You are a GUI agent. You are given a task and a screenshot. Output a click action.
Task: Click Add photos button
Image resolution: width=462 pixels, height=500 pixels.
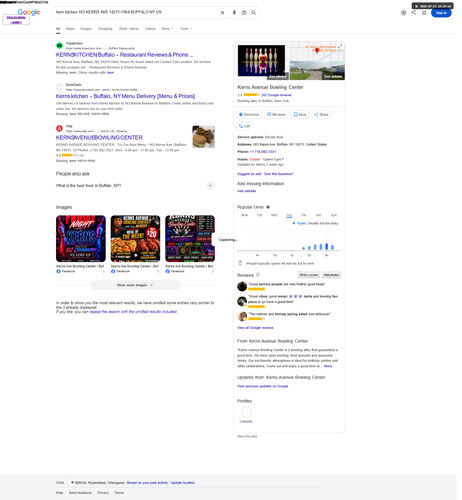click(x=331, y=275)
